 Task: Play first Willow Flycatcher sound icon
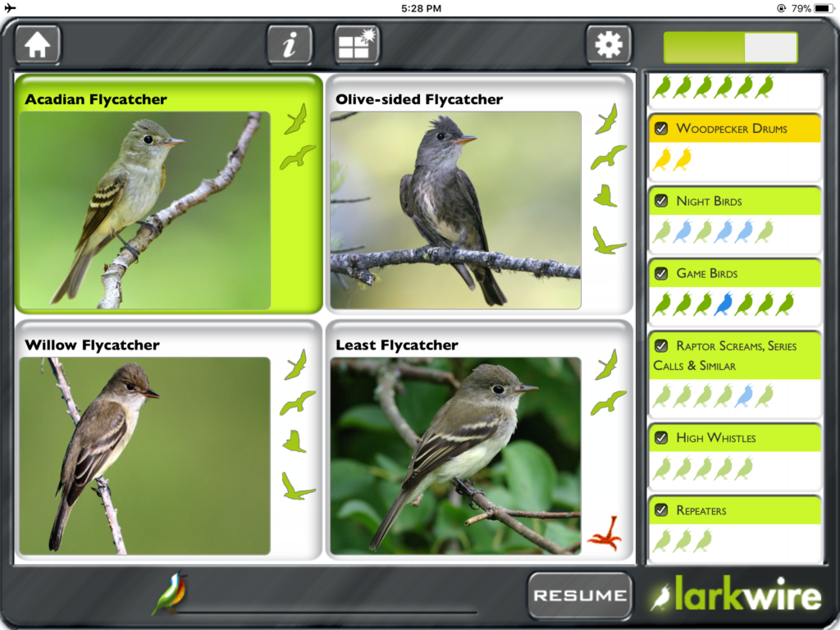pyautogui.click(x=296, y=365)
